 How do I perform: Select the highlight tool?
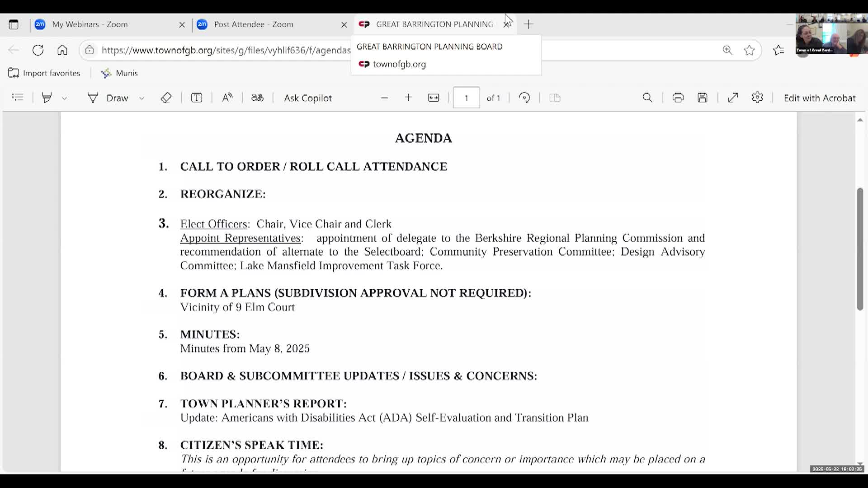point(47,98)
